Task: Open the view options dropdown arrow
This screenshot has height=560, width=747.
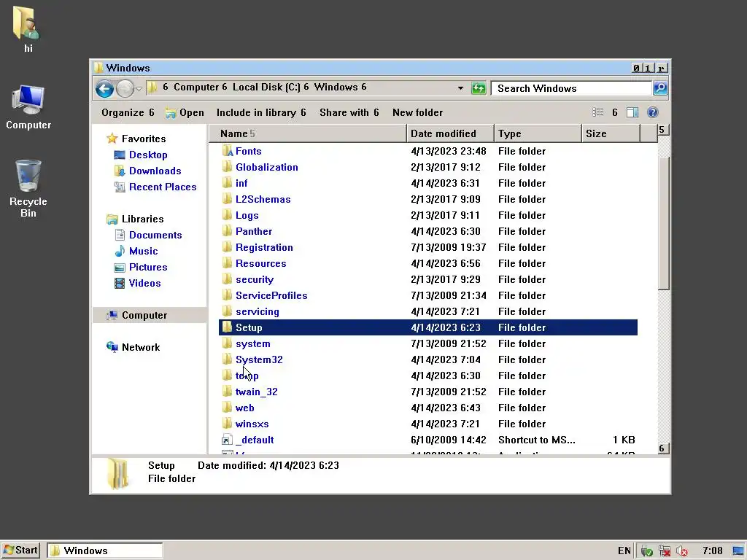Action: (x=614, y=112)
